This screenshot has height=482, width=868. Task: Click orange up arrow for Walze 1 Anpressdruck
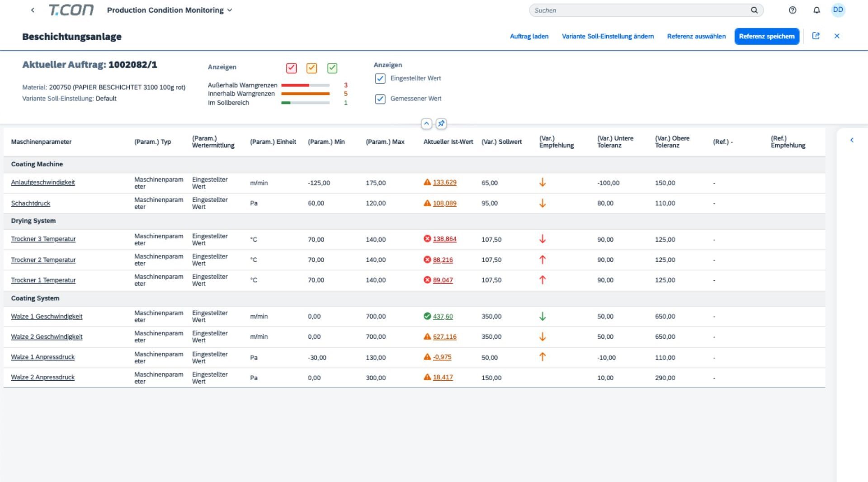(542, 357)
